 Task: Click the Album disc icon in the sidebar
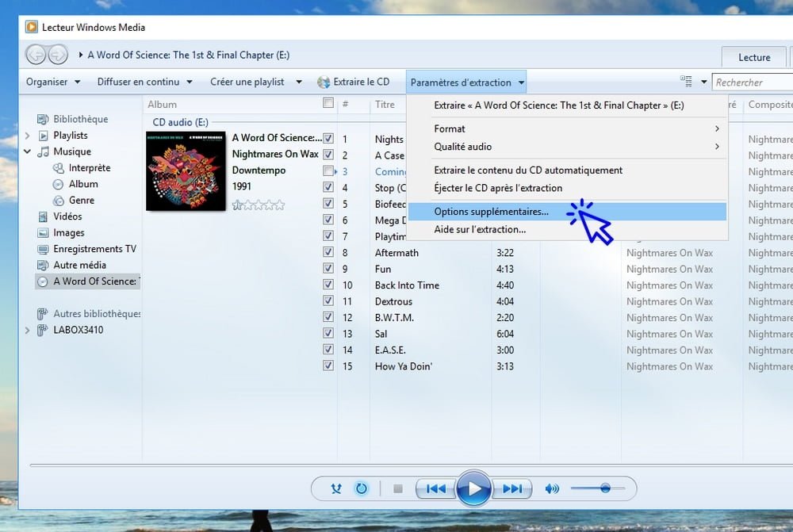click(59, 184)
